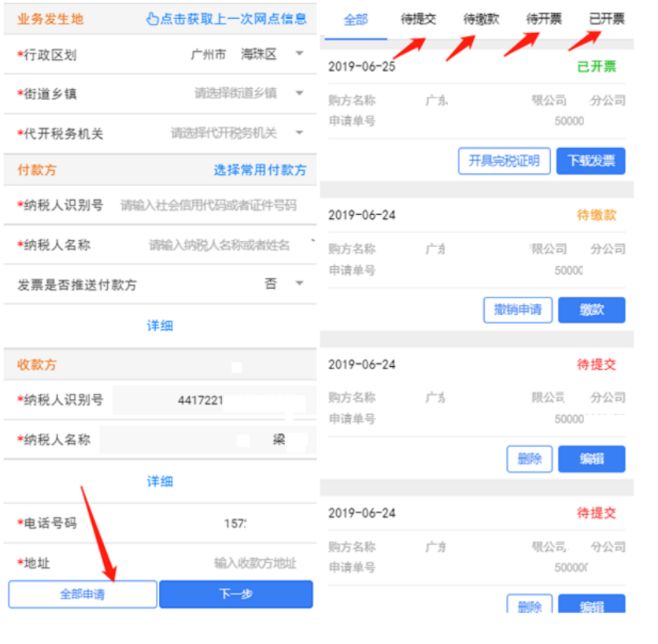Open the 代开税务机关 dropdown
This screenshot has width=658, height=644.
pos(299,133)
